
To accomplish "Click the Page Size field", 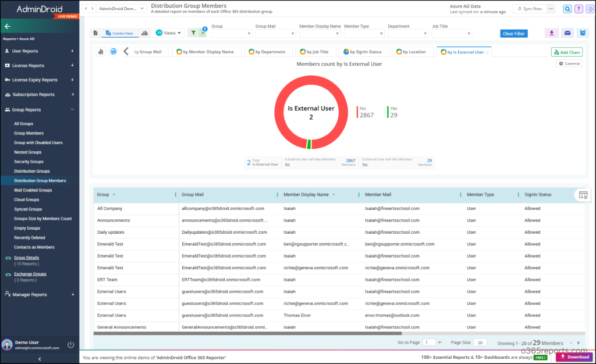I will (x=480, y=342).
